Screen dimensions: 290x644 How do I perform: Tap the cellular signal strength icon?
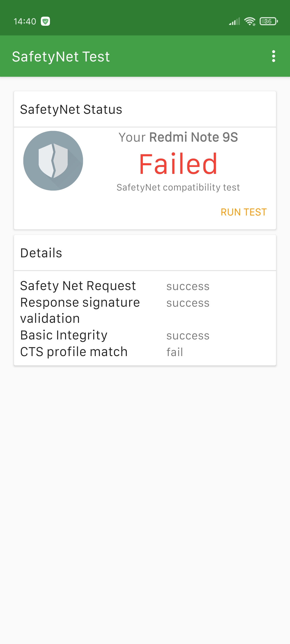point(234,21)
